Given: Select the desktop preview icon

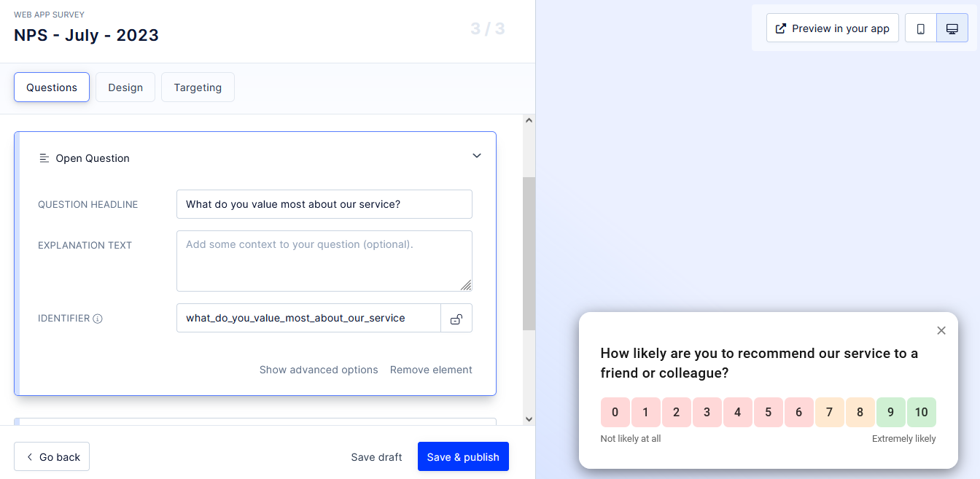Looking at the screenshot, I should click(952, 28).
